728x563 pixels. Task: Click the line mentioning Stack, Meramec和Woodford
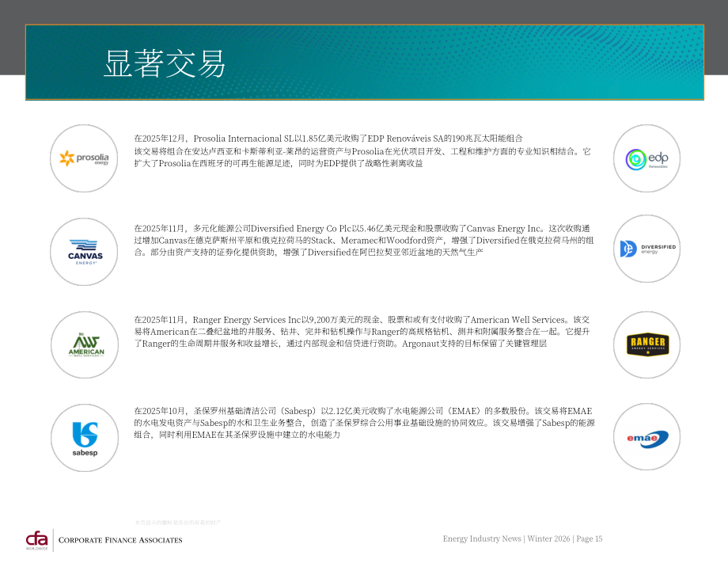(x=364, y=241)
